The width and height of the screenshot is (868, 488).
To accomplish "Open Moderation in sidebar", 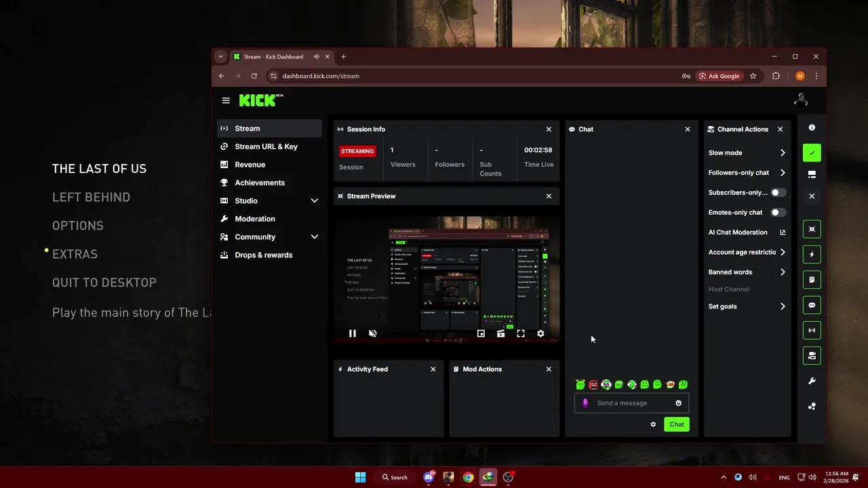I will 269,219.
